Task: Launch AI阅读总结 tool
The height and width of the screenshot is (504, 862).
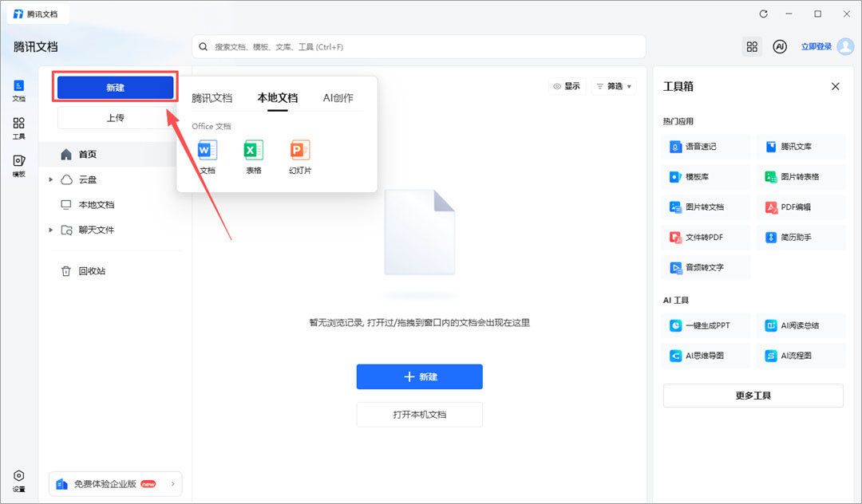Action: coord(801,325)
